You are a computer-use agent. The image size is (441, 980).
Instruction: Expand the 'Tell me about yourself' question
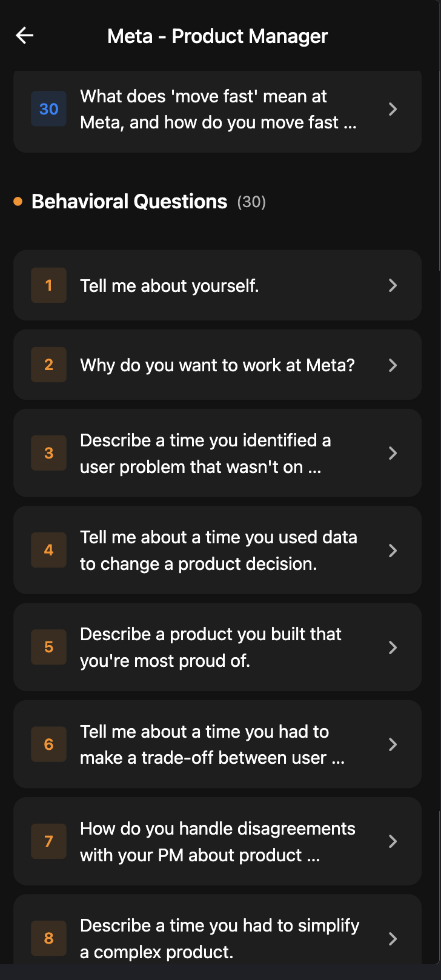pyautogui.click(x=170, y=285)
